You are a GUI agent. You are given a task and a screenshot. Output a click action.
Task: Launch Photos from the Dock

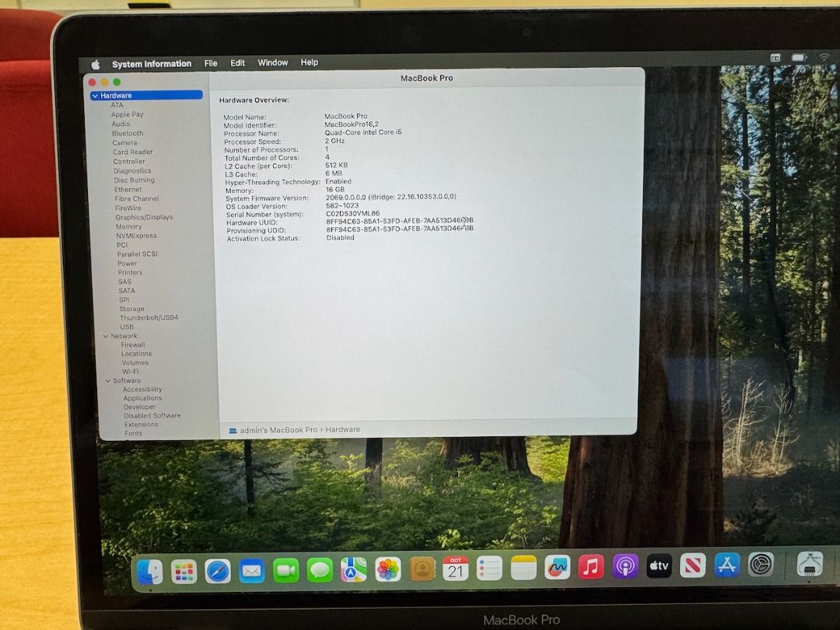pos(388,569)
